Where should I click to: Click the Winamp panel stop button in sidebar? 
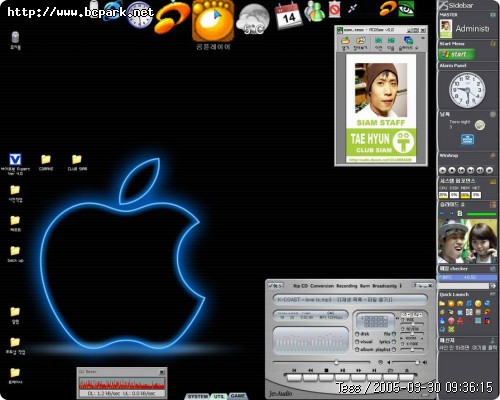[x=452, y=170]
